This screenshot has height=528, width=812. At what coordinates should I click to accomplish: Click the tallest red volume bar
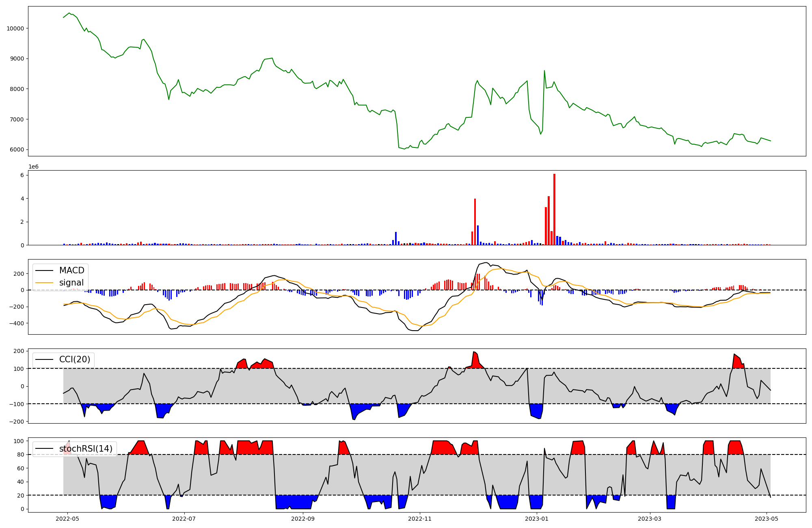point(554,209)
